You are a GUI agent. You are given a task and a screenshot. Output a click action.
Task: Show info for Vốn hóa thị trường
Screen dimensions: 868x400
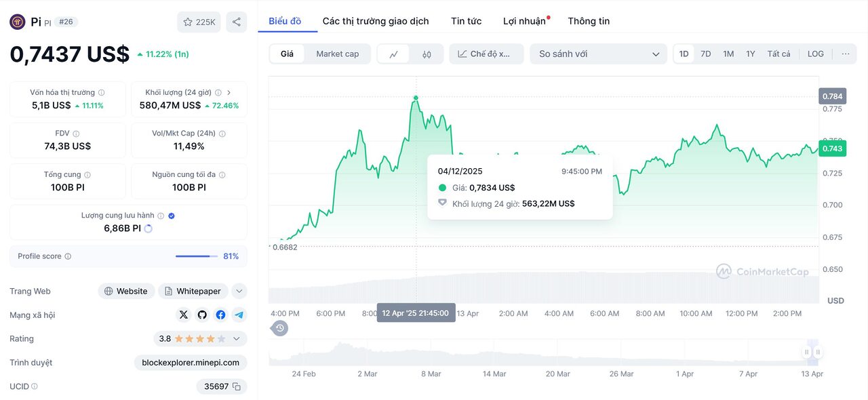point(101,92)
